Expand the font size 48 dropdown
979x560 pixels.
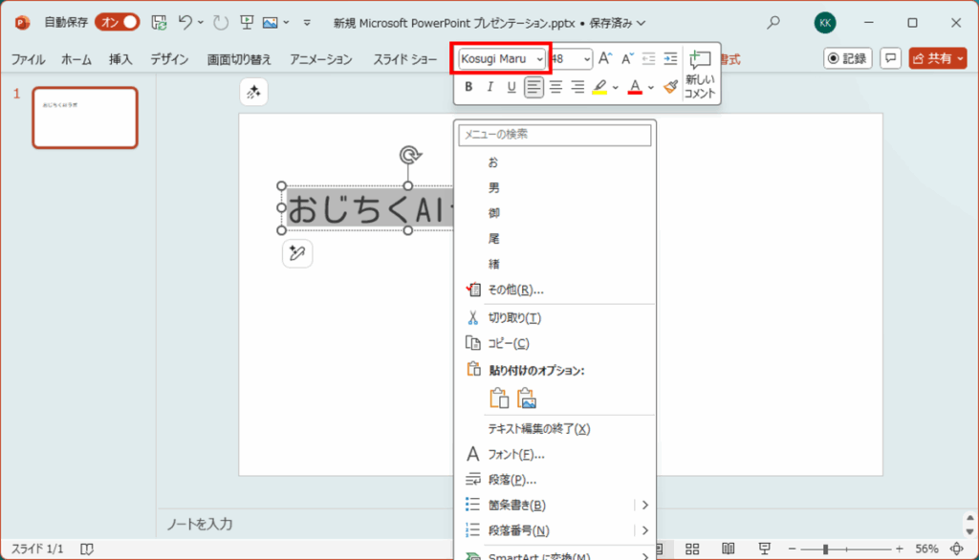[x=586, y=59]
